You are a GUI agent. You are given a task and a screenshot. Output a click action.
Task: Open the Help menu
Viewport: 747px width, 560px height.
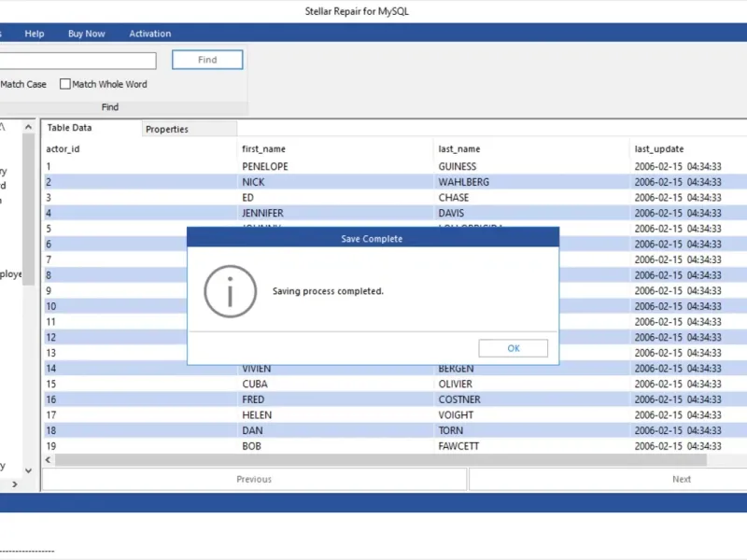35,34
